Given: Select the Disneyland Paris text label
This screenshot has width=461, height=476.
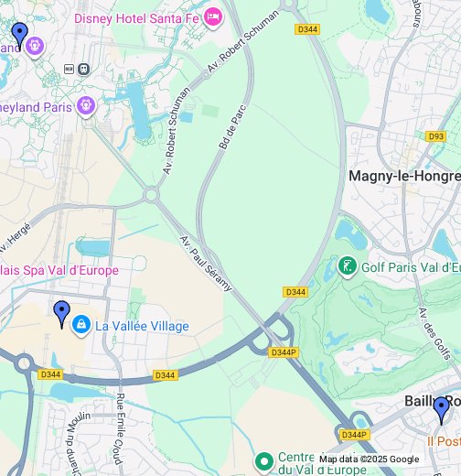Looking at the screenshot, I should click(37, 107).
